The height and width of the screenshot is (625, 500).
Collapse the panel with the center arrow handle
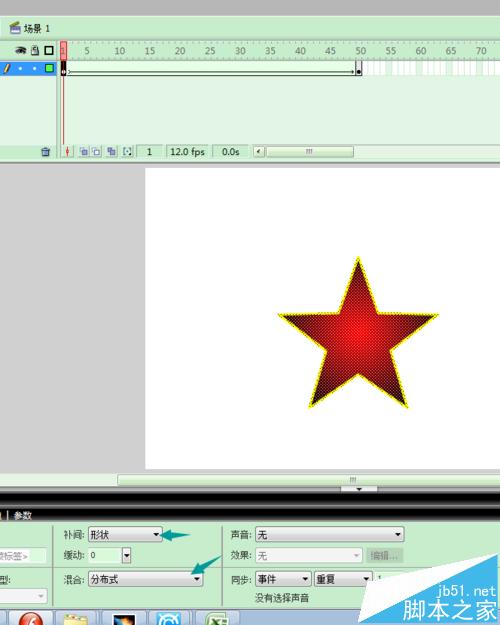coord(359,489)
